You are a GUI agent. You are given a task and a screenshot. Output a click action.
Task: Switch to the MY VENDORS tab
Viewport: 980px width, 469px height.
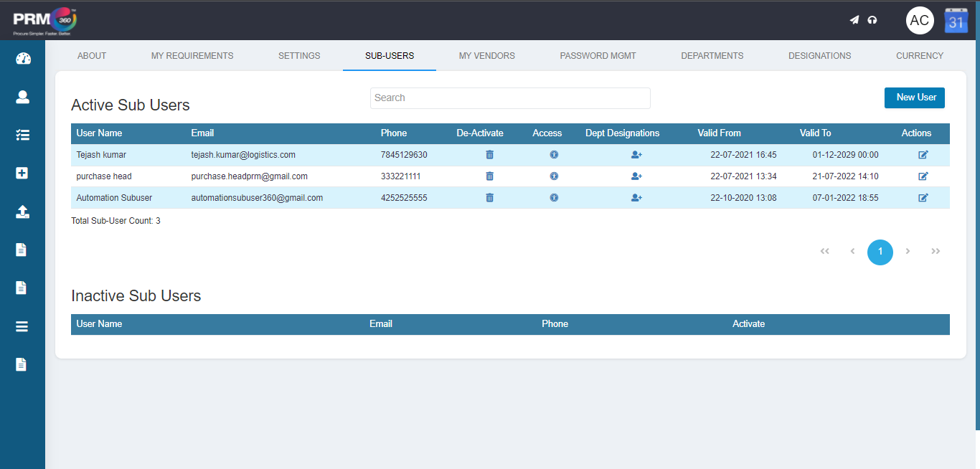tap(487, 55)
